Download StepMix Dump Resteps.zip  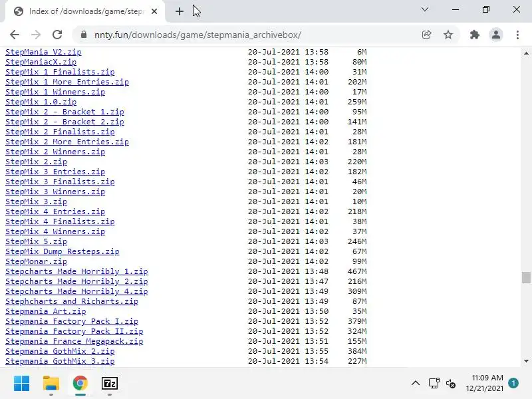coord(63,251)
